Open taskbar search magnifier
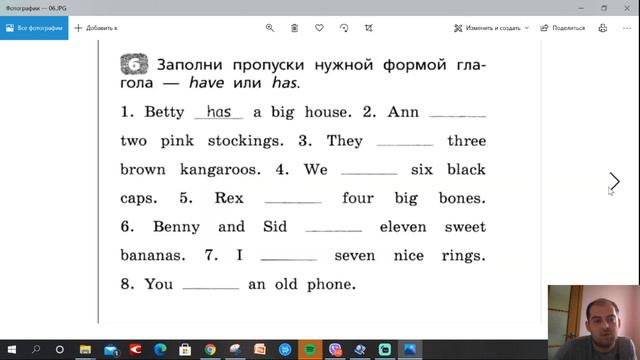The image size is (640, 360). point(36,349)
